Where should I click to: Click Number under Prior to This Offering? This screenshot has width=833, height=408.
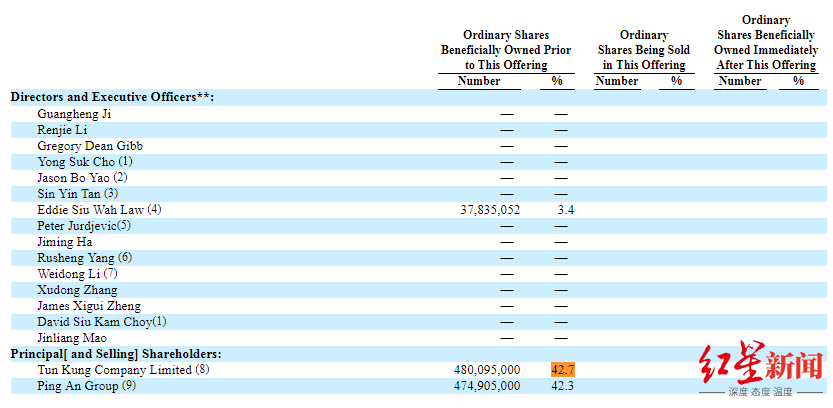(x=479, y=81)
